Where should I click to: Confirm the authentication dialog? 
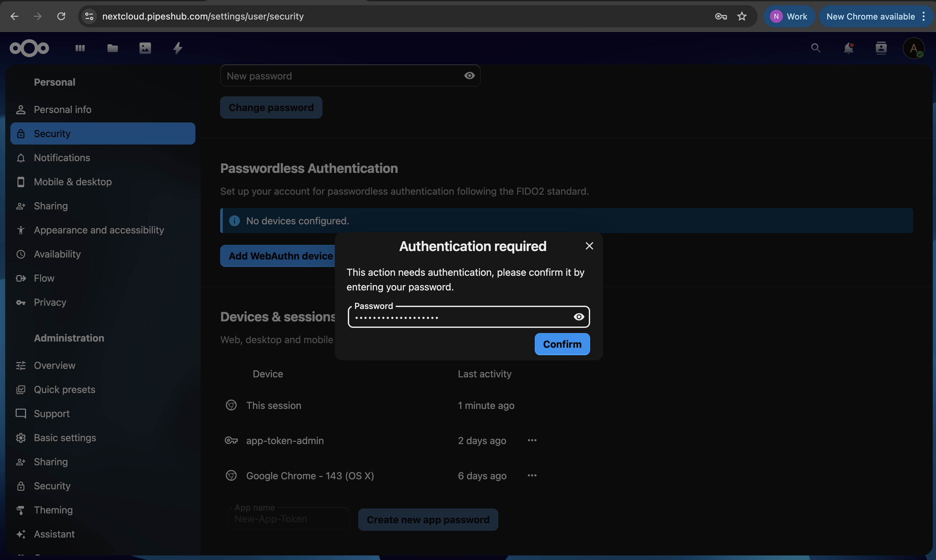(x=561, y=344)
